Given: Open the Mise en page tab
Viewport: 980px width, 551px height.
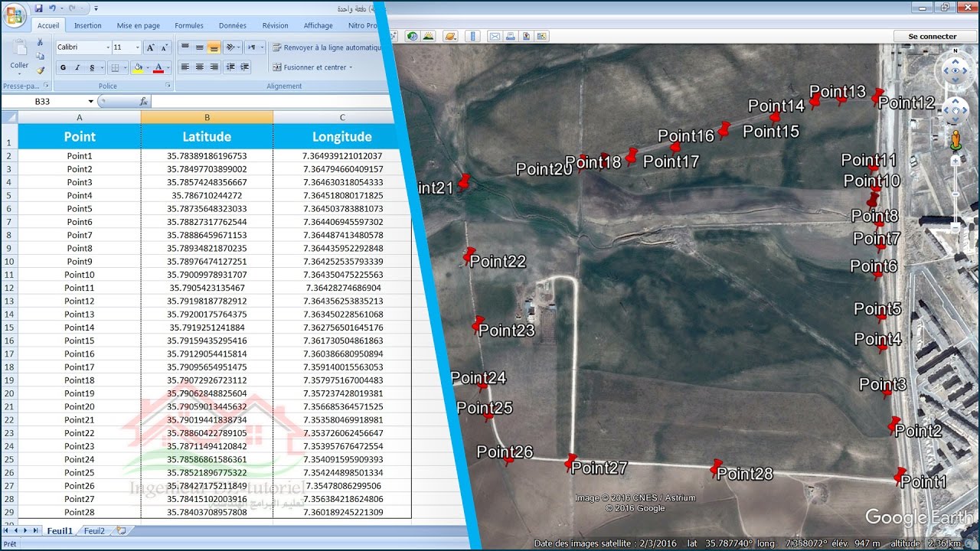Looking at the screenshot, I should point(139,25).
